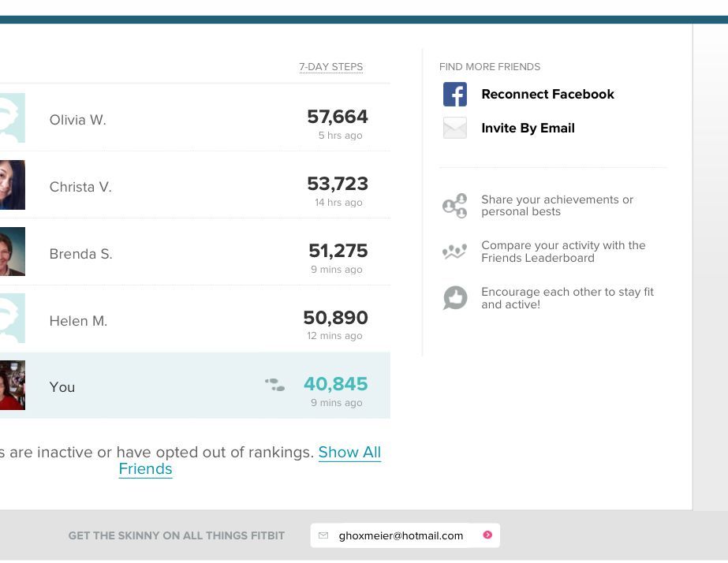
Task: Click Show All Friends link
Action: tap(349, 453)
